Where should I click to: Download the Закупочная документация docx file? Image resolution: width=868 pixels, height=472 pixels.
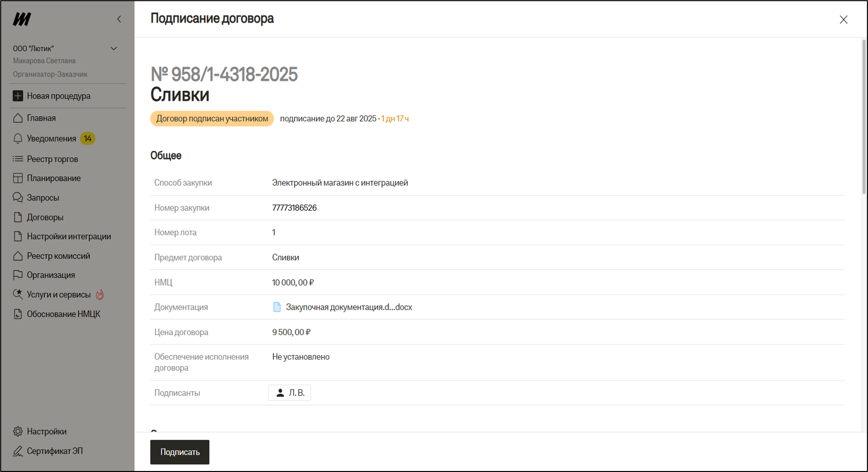coord(348,307)
